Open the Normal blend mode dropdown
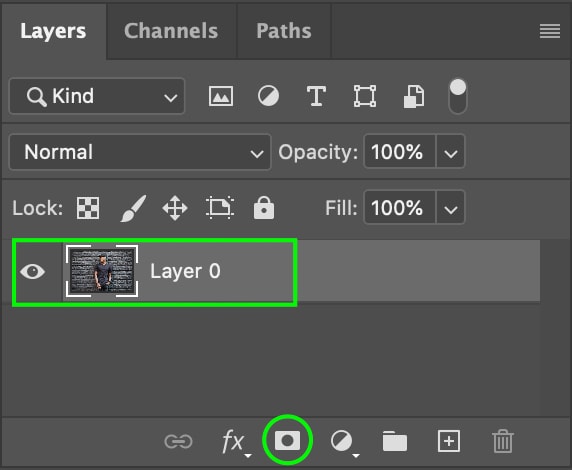 pyautogui.click(x=140, y=152)
